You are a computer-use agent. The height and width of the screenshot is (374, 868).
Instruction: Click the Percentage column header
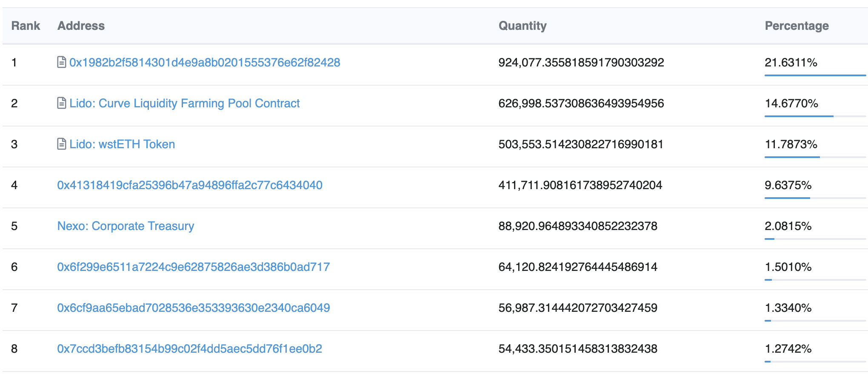point(797,26)
